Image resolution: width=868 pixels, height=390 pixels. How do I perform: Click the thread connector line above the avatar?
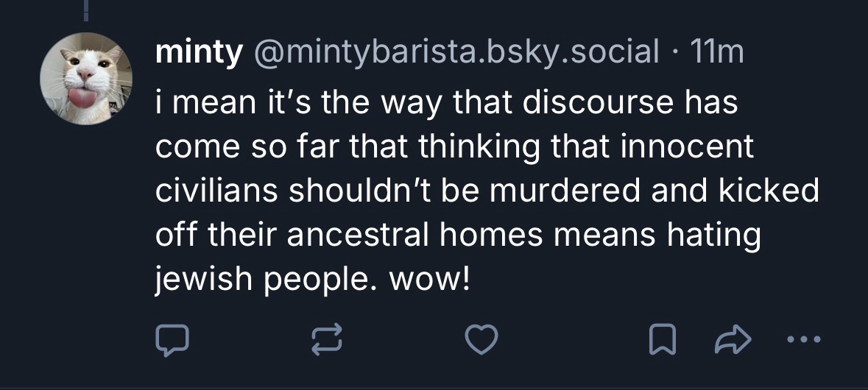click(88, 10)
